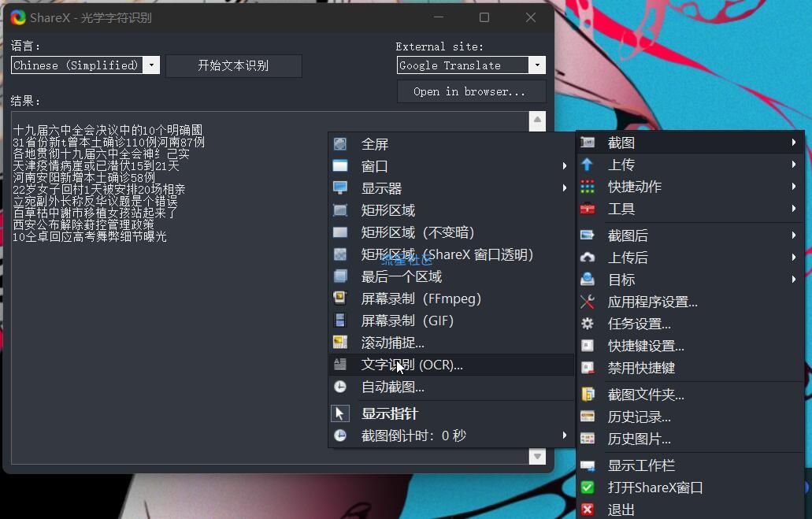Image resolution: width=812 pixels, height=519 pixels.
Task: Click the line 西安公布解除葑控管理政策
Action: click(83, 224)
